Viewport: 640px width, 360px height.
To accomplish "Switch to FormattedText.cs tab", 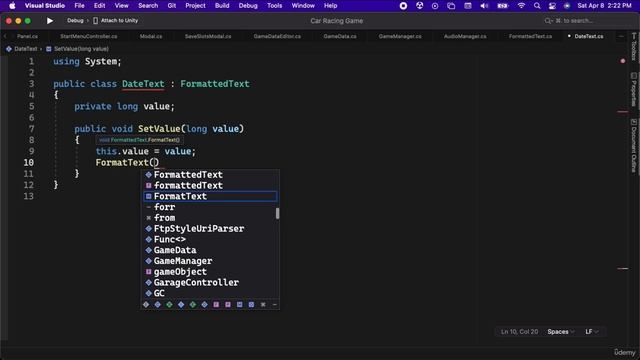I will pos(530,36).
